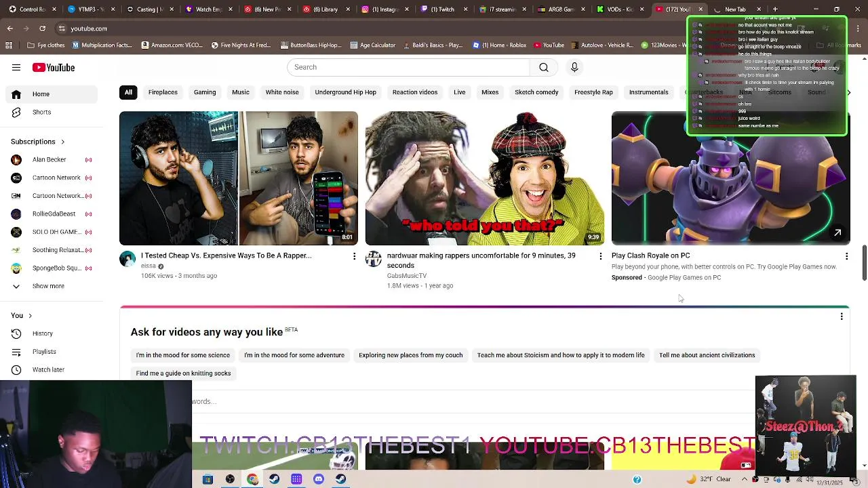Start voice search with the microphone
Image resolution: width=868 pixels, height=488 pixels.
[574, 67]
